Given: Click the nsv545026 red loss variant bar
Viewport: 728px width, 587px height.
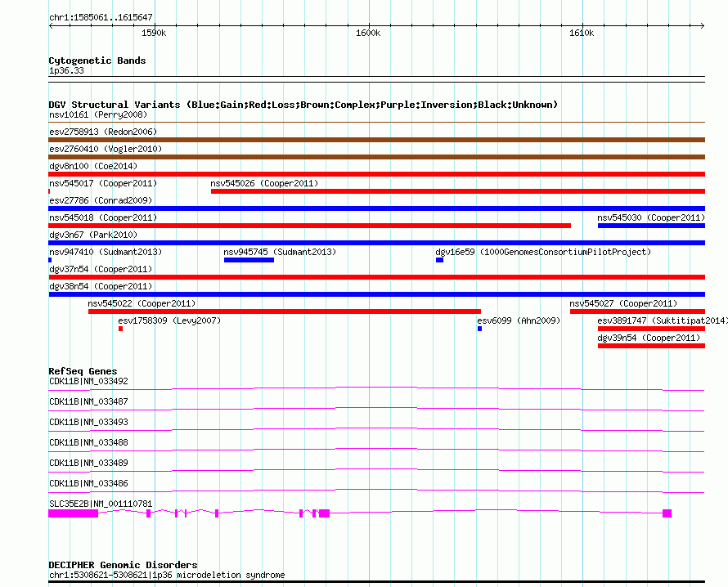Looking at the screenshot, I should [457, 191].
